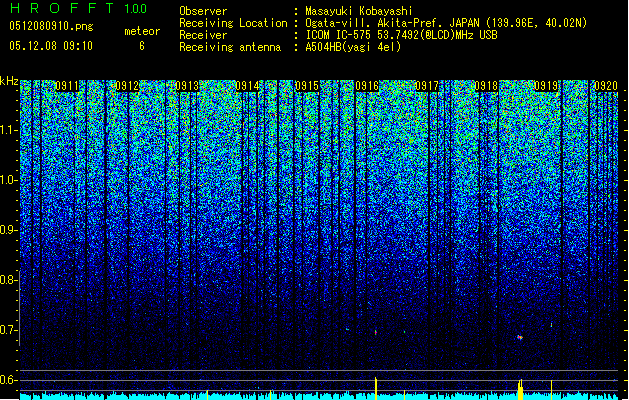Click the 0916 time marker
629x400 pixels.
coord(367,86)
